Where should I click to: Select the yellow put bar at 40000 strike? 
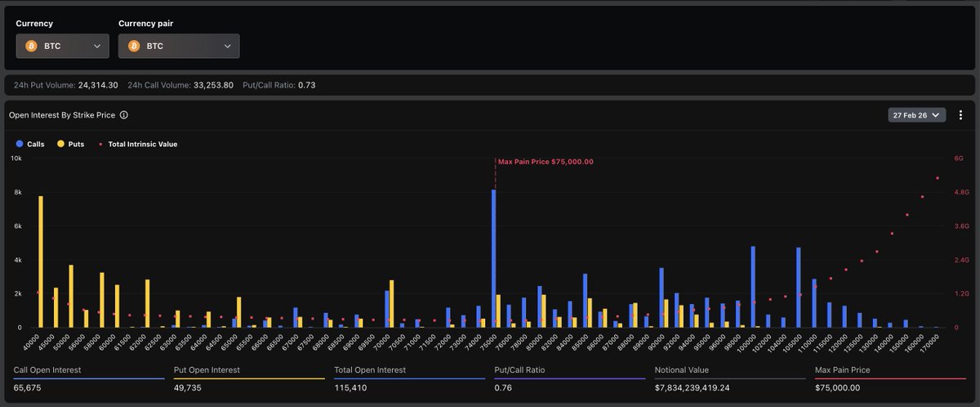(41, 262)
